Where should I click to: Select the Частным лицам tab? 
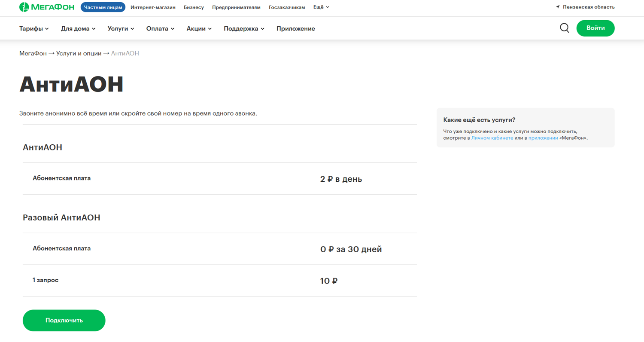coord(103,7)
